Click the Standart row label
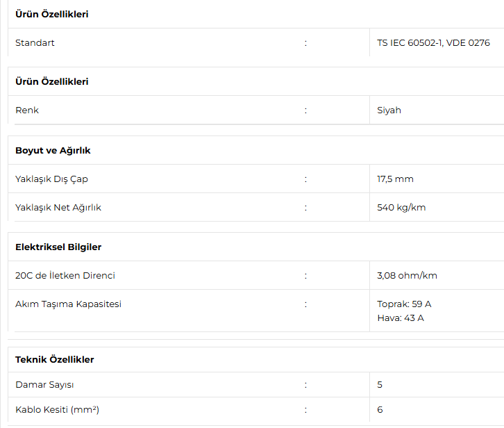 coord(35,43)
